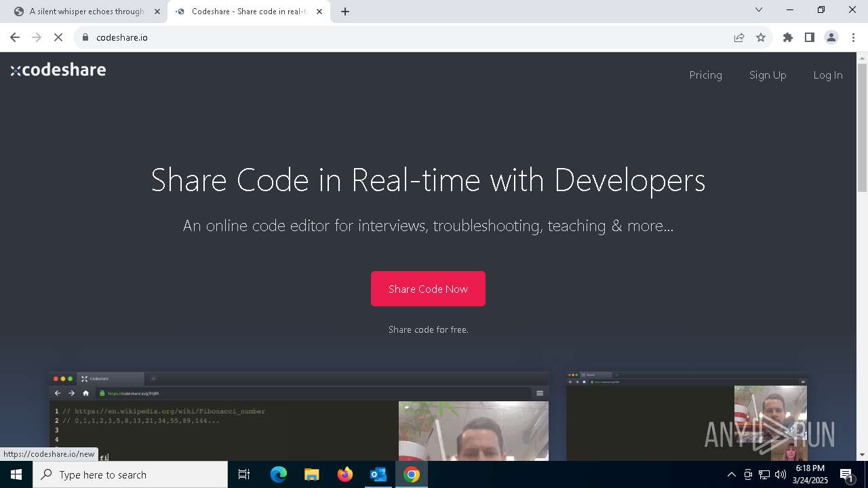
Task: Open the Chrome three-dot menu
Action: coord(853,37)
